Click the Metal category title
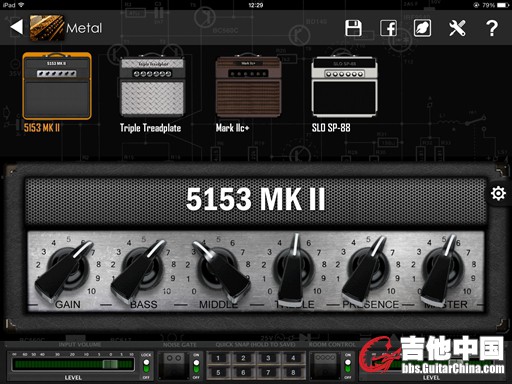The width and height of the screenshot is (512, 384). (84, 28)
